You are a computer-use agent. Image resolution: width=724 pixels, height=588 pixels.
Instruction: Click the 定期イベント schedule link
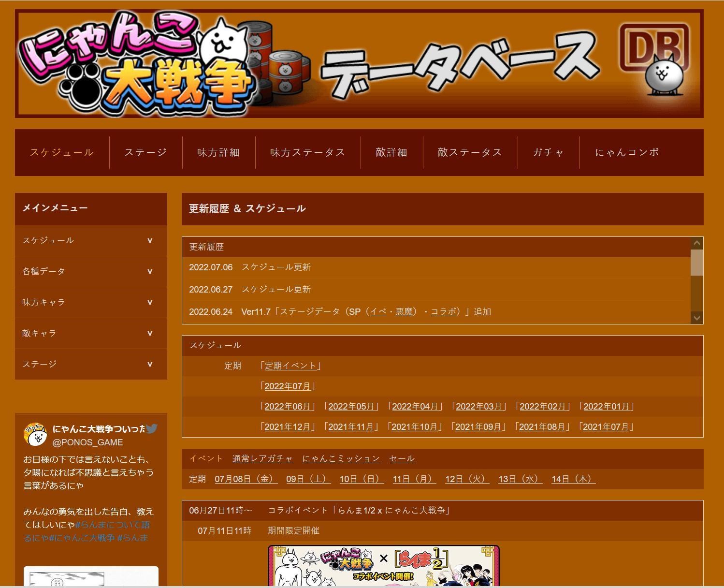tap(290, 366)
